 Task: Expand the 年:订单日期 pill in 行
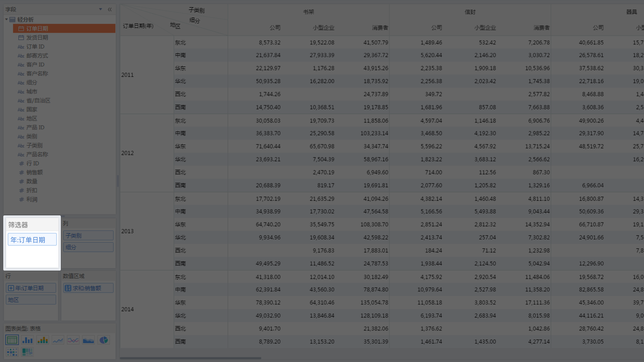[11, 288]
